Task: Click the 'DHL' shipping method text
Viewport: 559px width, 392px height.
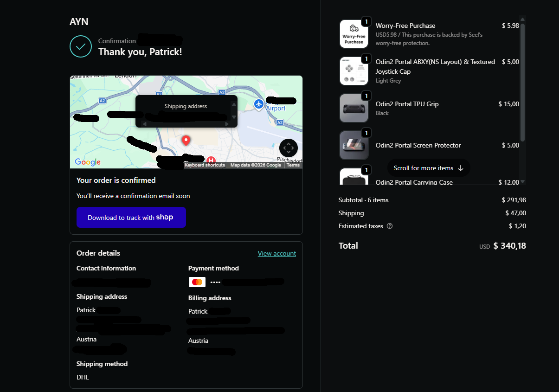Action: tap(83, 377)
